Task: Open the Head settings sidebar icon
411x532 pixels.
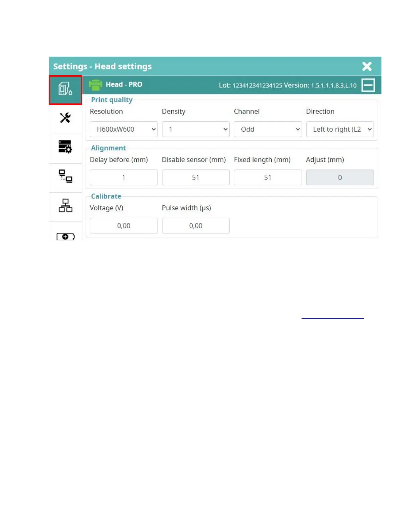Action: 65,90
